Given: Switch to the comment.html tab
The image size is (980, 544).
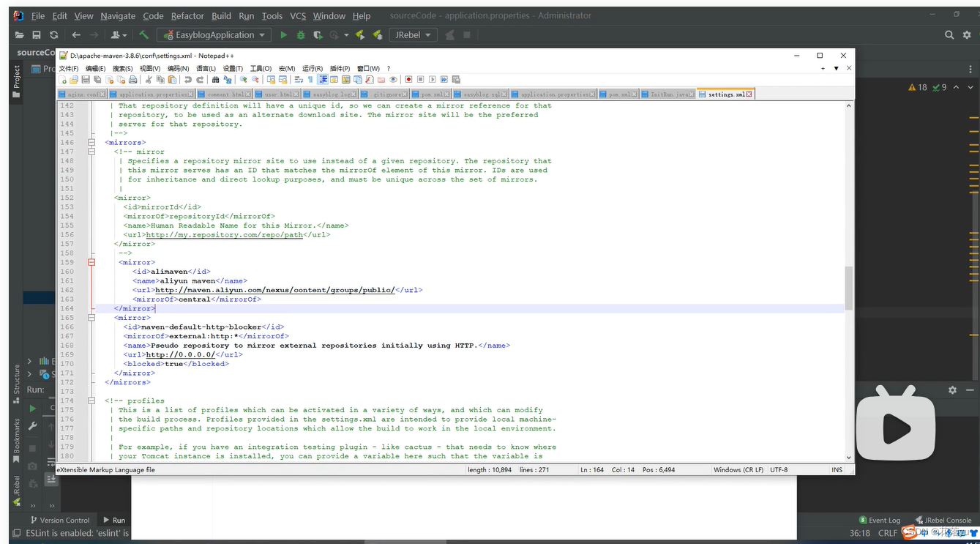Looking at the screenshot, I should pyautogui.click(x=225, y=94).
